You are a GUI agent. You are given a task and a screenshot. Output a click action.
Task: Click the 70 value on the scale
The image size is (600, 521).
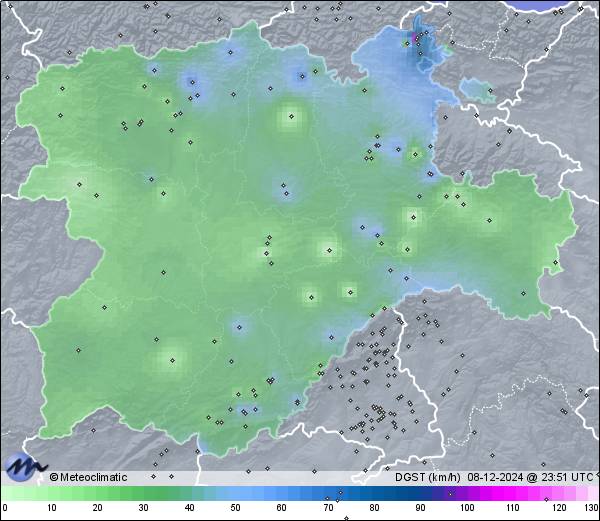click(x=328, y=508)
